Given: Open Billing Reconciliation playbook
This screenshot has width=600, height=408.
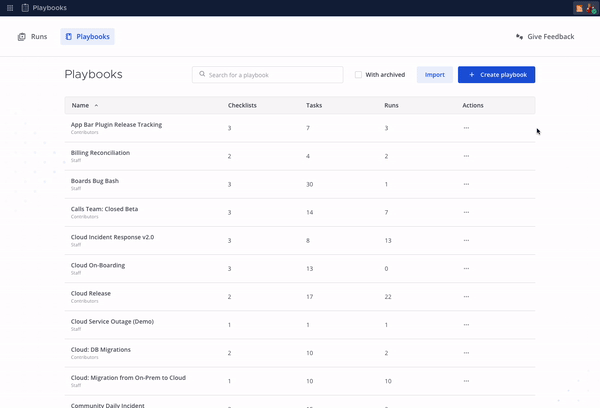Looking at the screenshot, I should pos(100,153).
